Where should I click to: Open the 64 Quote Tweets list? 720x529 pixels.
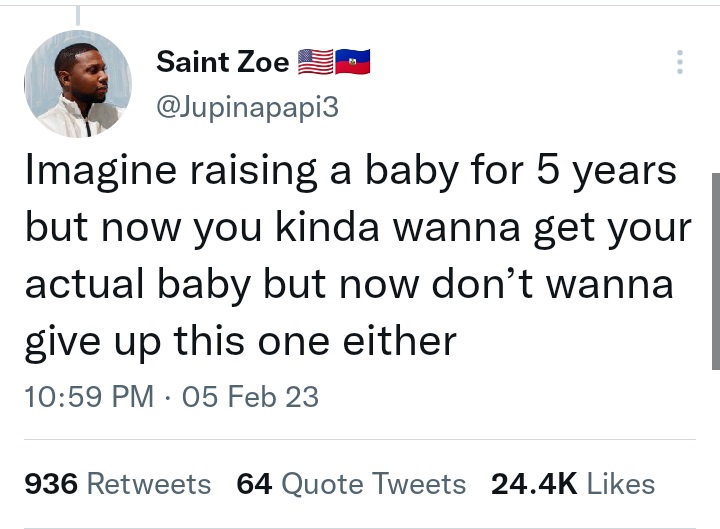coord(352,484)
